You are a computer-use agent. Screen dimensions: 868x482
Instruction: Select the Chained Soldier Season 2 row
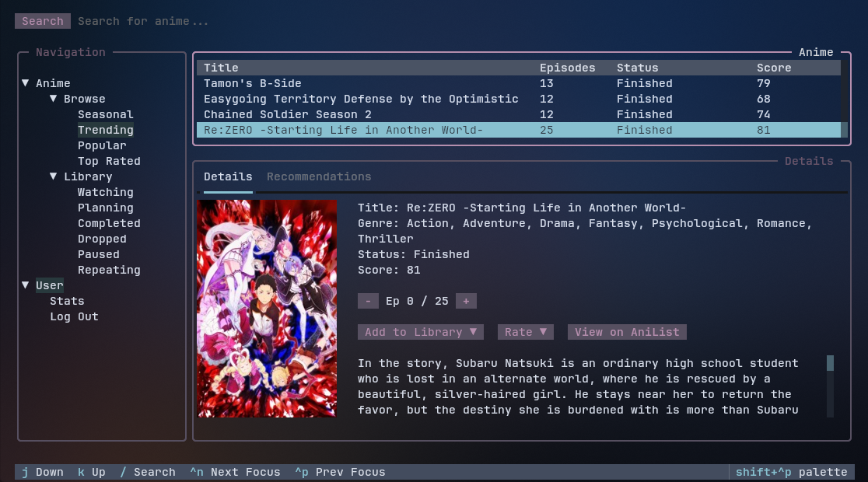coord(519,114)
